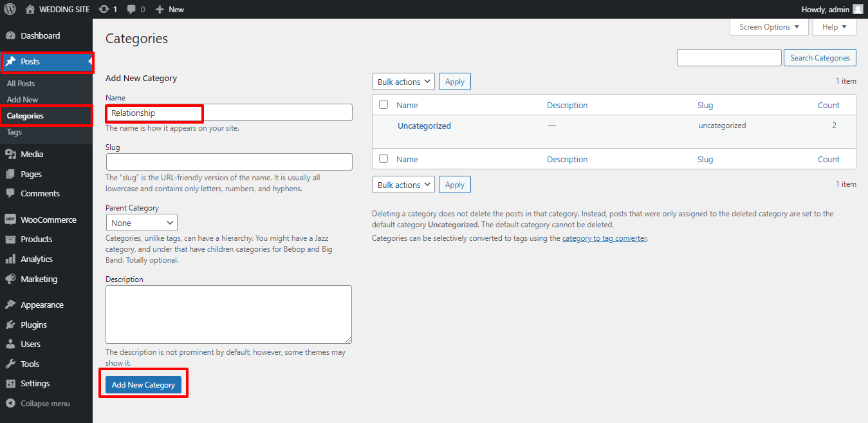Click the updates icon in admin bar
The height and width of the screenshot is (423, 868).
point(104,9)
